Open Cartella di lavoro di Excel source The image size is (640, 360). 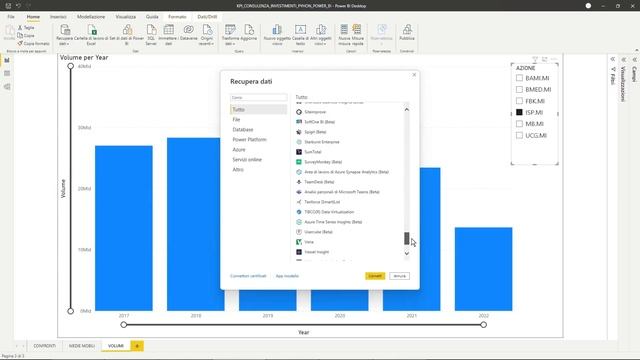pos(92,30)
